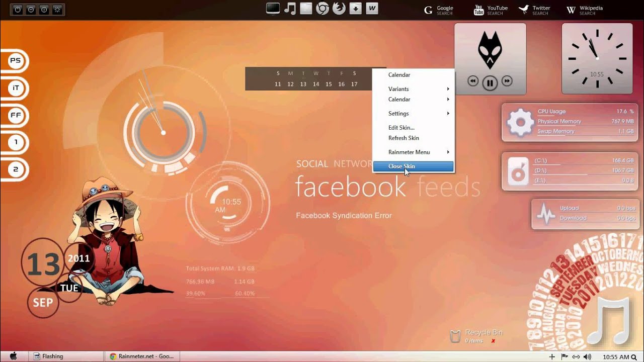This screenshot has width=644, height=362.
Task: Click the power shutdown icon
Action: 18,9
